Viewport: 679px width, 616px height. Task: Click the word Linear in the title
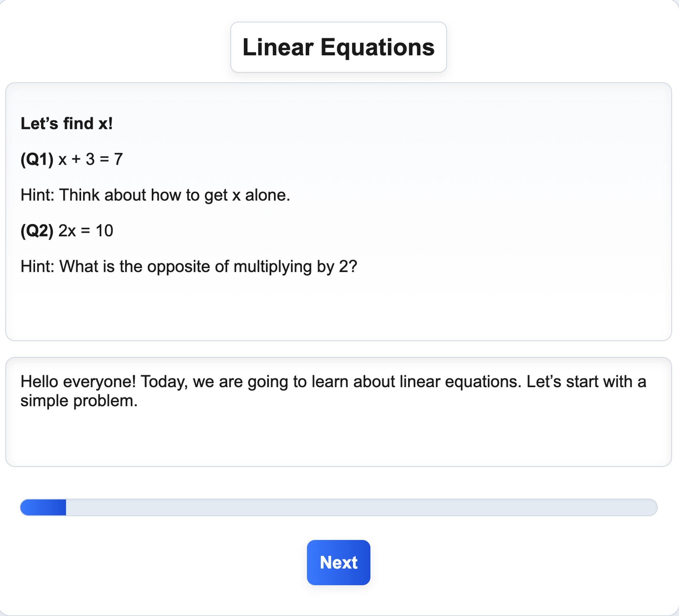(x=278, y=47)
